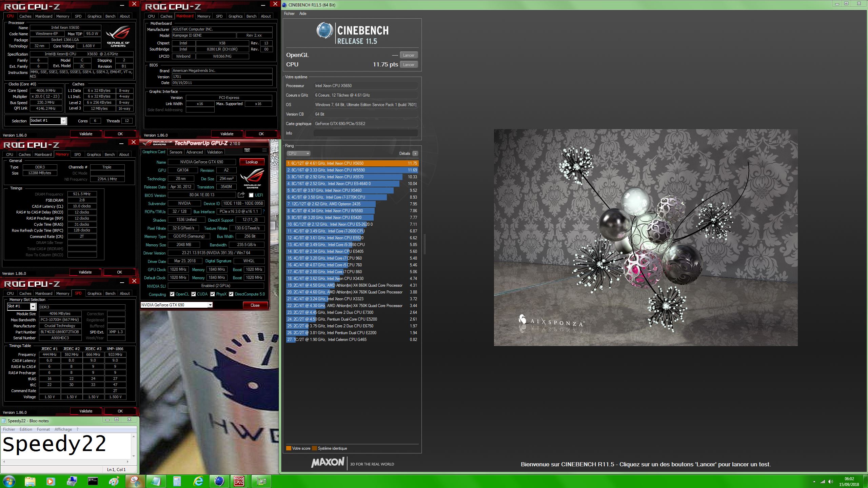Click the BIOS export arrow icon in GPU-Z
Image resolution: width=868 pixels, height=488 pixels.
(241, 195)
